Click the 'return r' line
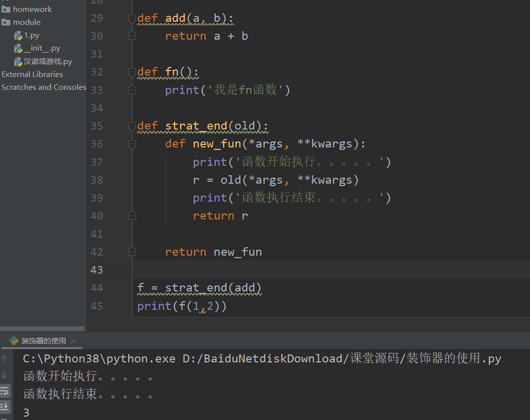The width and height of the screenshot is (530, 420). (221, 215)
